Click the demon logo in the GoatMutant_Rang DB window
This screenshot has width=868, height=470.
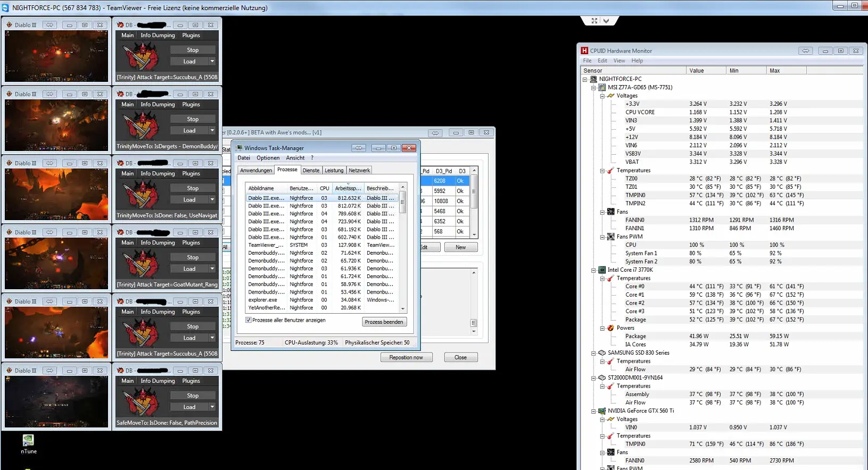142,264
